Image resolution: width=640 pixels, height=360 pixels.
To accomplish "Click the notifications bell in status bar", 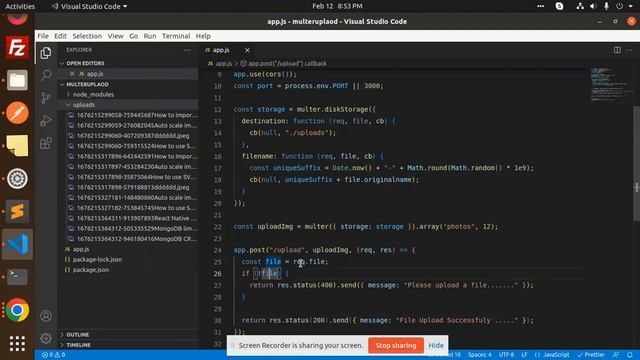I will (x=630, y=355).
